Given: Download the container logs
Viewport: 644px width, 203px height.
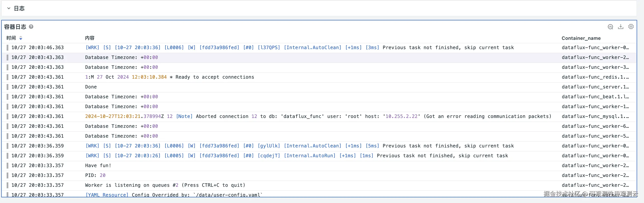Looking at the screenshot, I should [x=620, y=27].
